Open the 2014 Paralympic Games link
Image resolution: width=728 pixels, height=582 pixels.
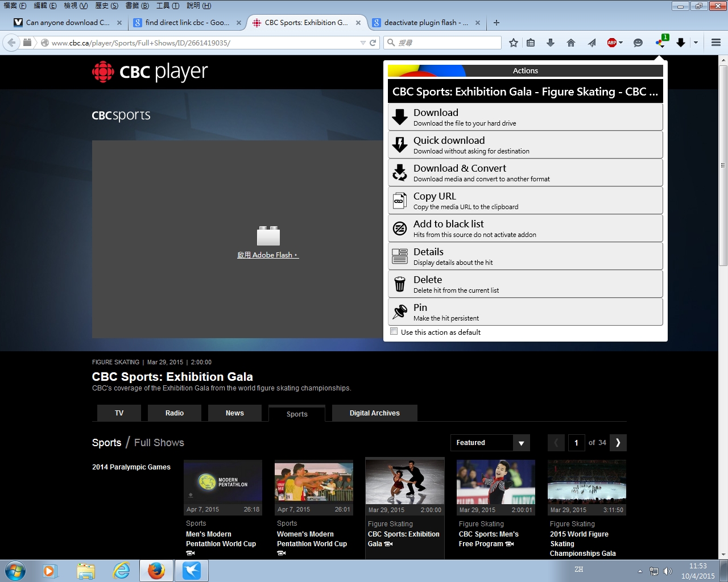(x=131, y=467)
